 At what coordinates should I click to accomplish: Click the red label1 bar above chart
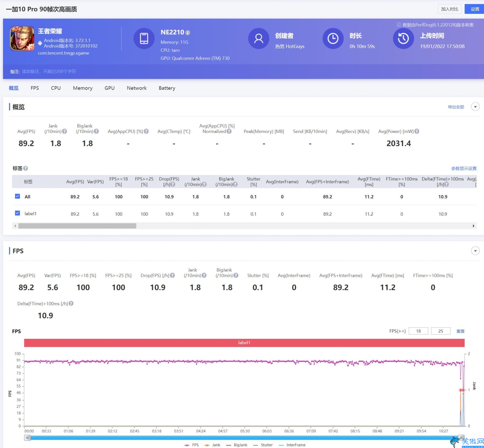244,343
